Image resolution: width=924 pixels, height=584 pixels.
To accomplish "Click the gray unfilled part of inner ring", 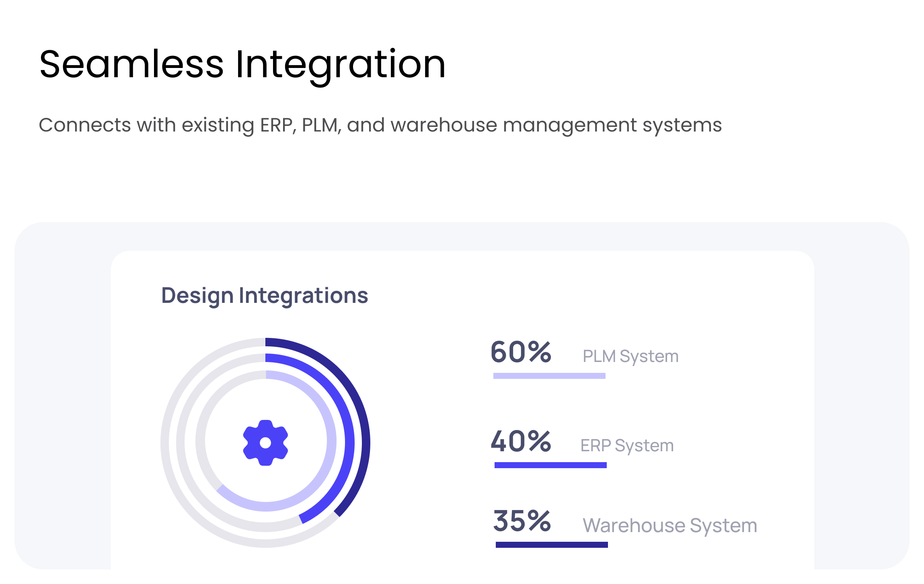I will [200, 442].
